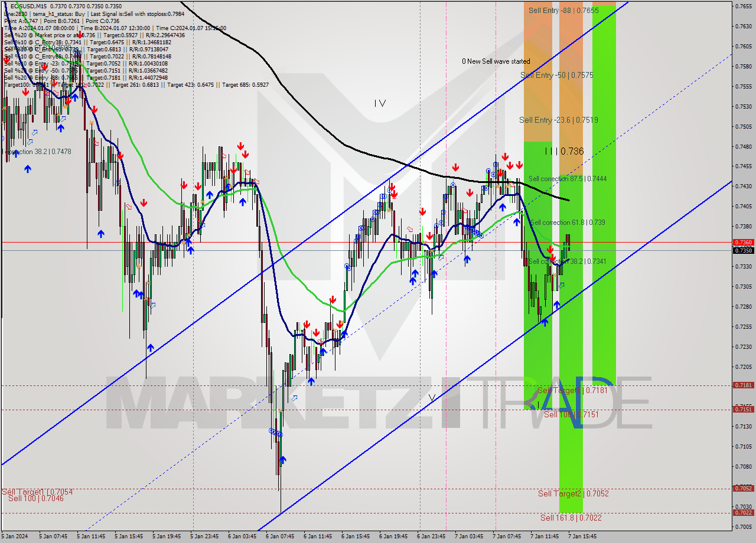Click the 0.7151 price axis tag
Image resolution: width=756 pixels, height=543 pixels.
click(743, 409)
